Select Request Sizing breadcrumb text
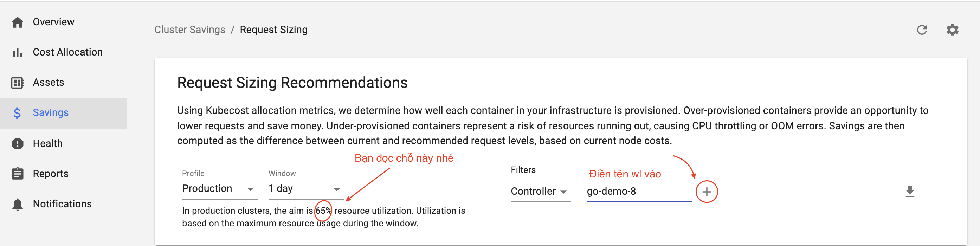980x246 pixels. coord(273,30)
